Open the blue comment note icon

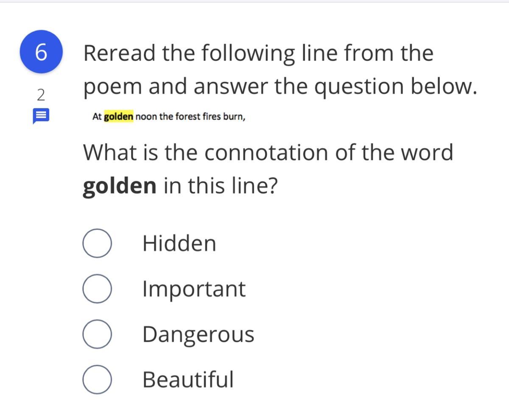(41, 116)
